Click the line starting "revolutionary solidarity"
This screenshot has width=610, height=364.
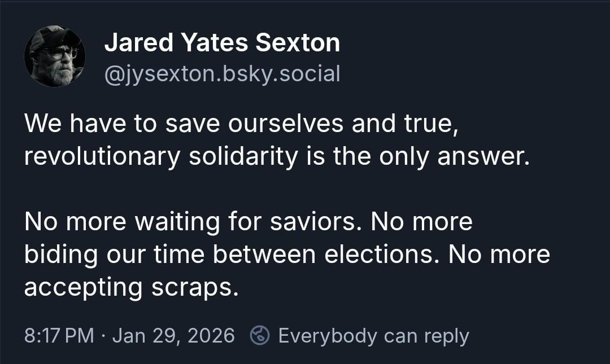277,157
